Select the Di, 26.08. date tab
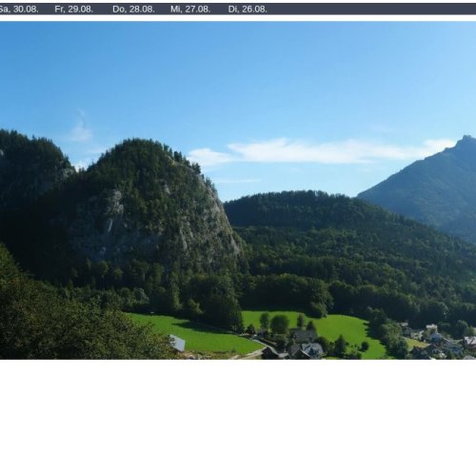This screenshot has width=476, height=476. click(x=248, y=10)
